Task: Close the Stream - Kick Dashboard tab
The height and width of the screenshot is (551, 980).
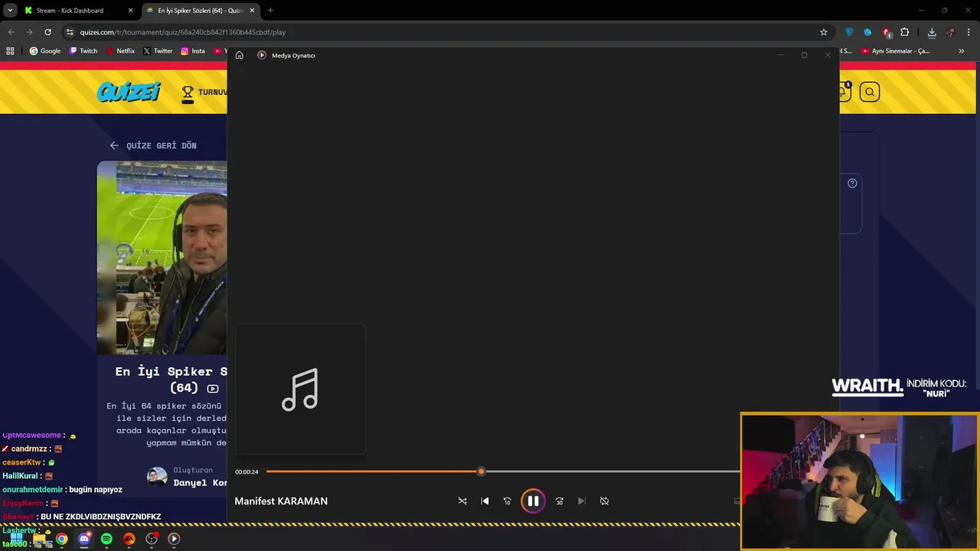Action: tap(130, 11)
